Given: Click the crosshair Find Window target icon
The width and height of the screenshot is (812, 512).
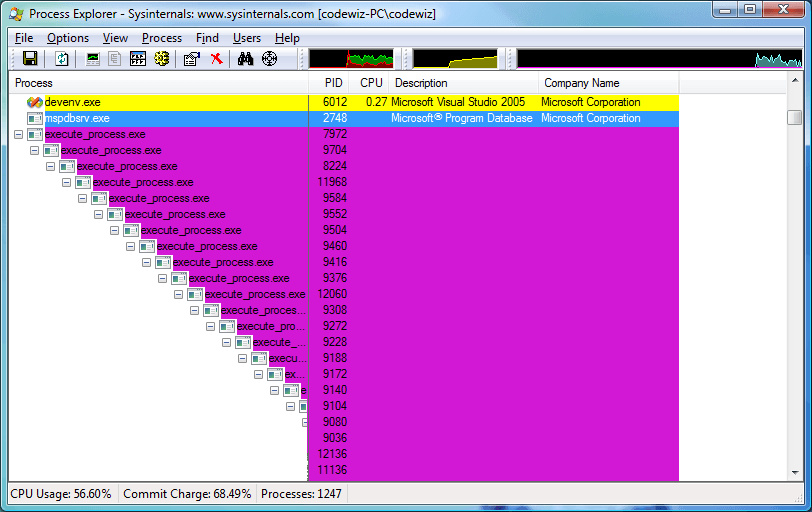Looking at the screenshot, I should [269, 59].
